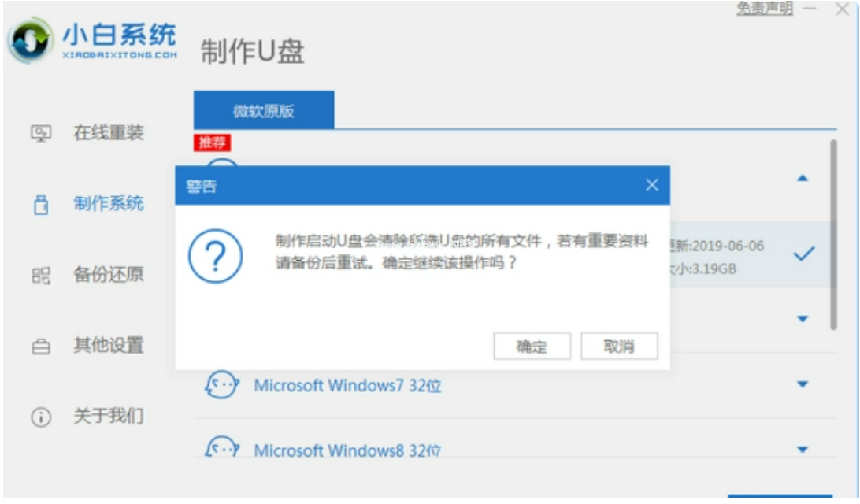Select the 制作系统 USB drive icon
This screenshot has height=504, width=860.
coord(41,204)
